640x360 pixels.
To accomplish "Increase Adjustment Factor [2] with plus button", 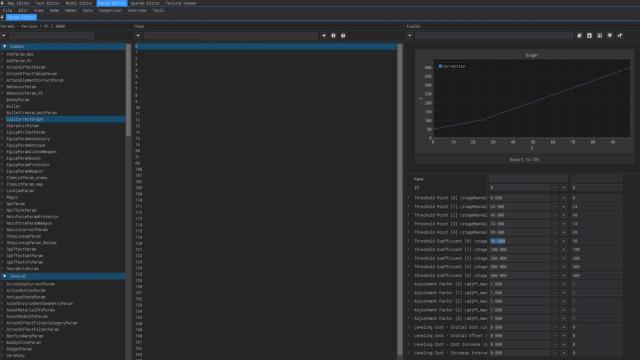I will click(x=564, y=301).
